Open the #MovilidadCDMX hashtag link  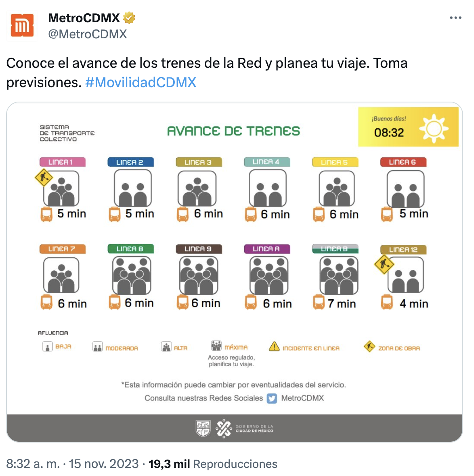pyautogui.click(x=141, y=82)
